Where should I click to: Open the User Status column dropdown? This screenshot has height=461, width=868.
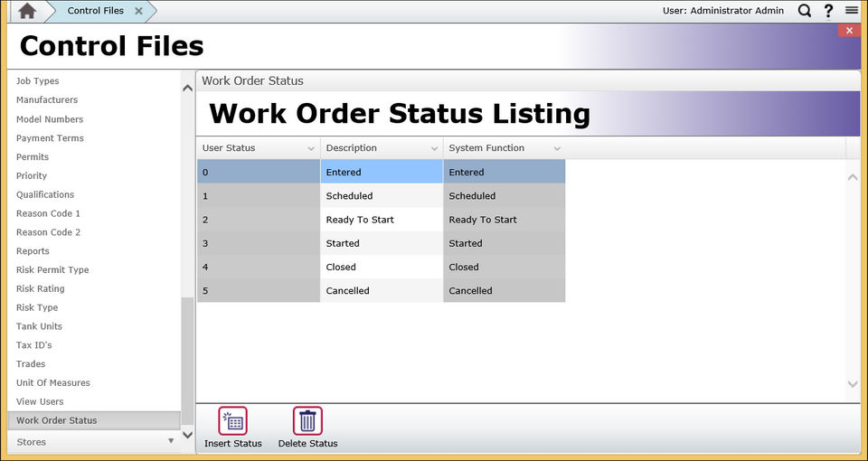point(311,148)
